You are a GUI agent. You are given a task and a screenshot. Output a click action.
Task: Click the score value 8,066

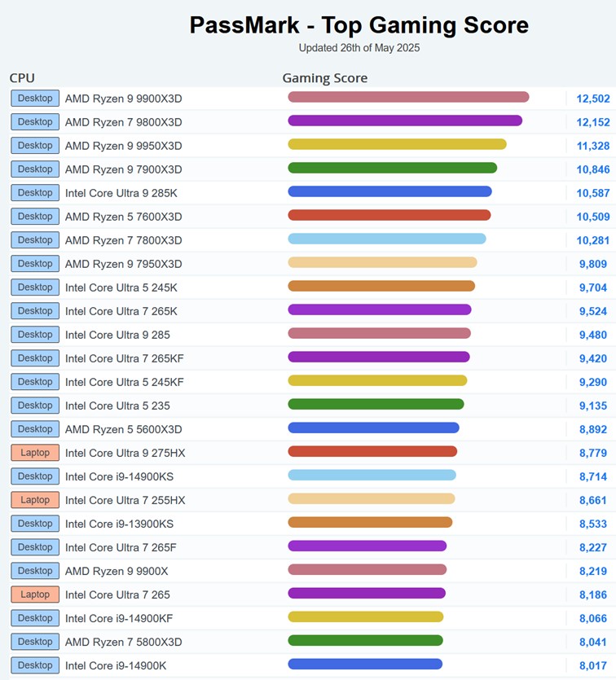pyautogui.click(x=593, y=618)
